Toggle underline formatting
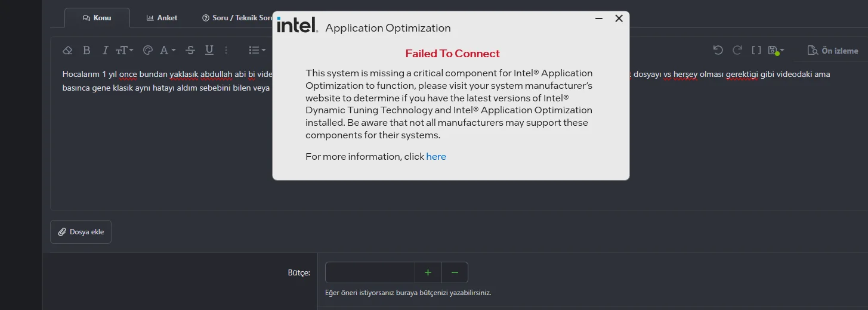 (x=209, y=50)
